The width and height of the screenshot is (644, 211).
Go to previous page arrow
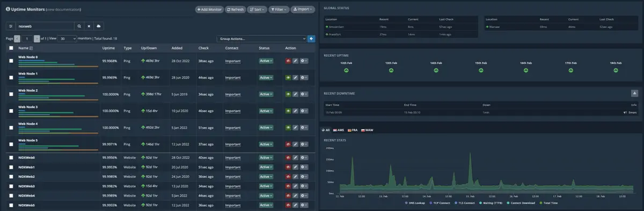click(x=17, y=39)
